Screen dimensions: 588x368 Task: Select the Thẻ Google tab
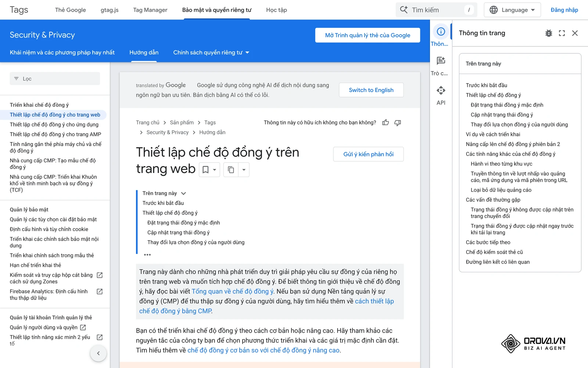(71, 10)
